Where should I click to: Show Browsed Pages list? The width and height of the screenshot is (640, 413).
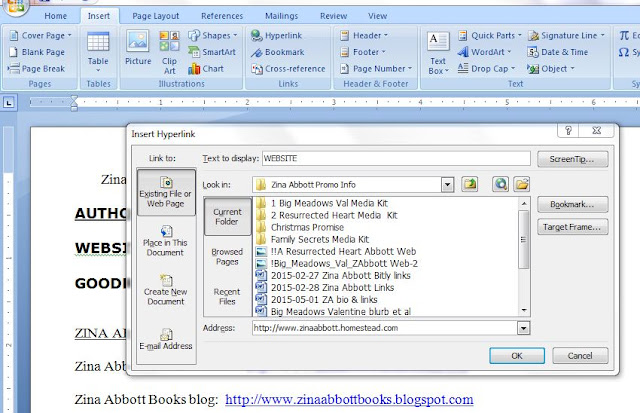(227, 256)
